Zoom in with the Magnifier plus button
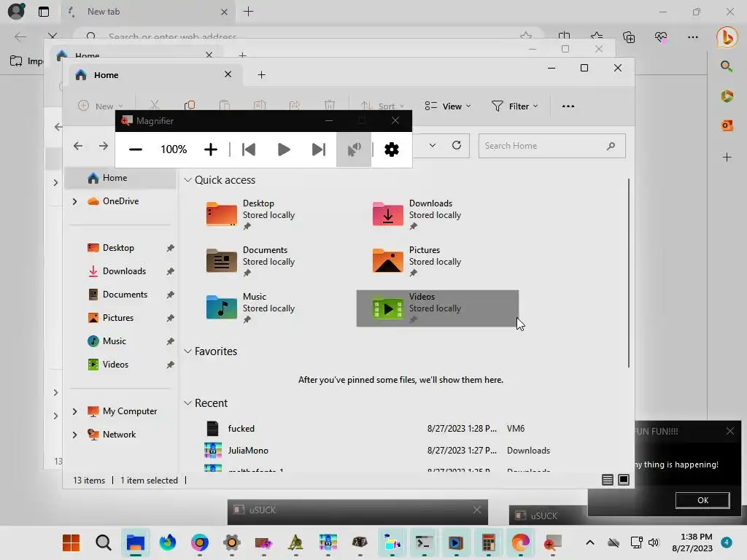747x560 pixels. (211, 149)
